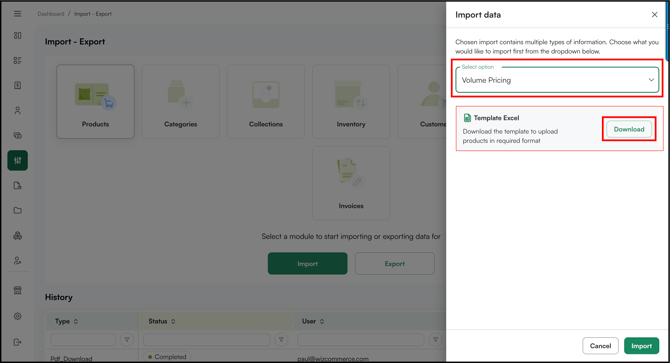
Task: Open the storefront icon in sidebar
Action: coord(18,290)
